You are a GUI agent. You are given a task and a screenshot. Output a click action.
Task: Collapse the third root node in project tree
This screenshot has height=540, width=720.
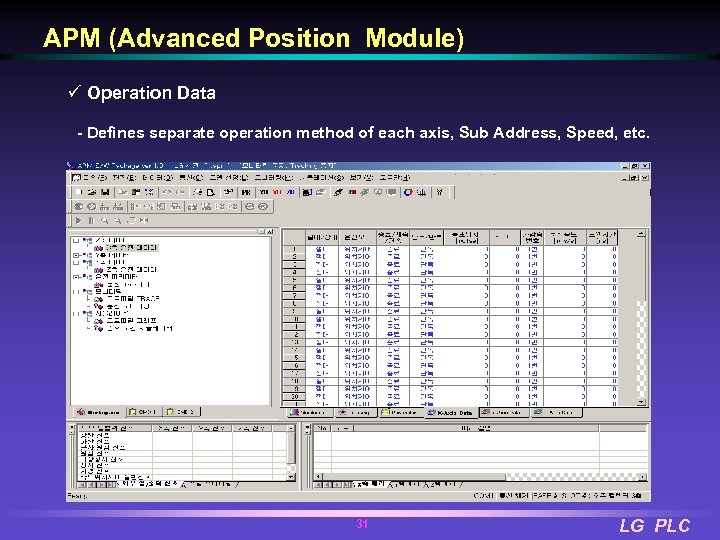76,262
